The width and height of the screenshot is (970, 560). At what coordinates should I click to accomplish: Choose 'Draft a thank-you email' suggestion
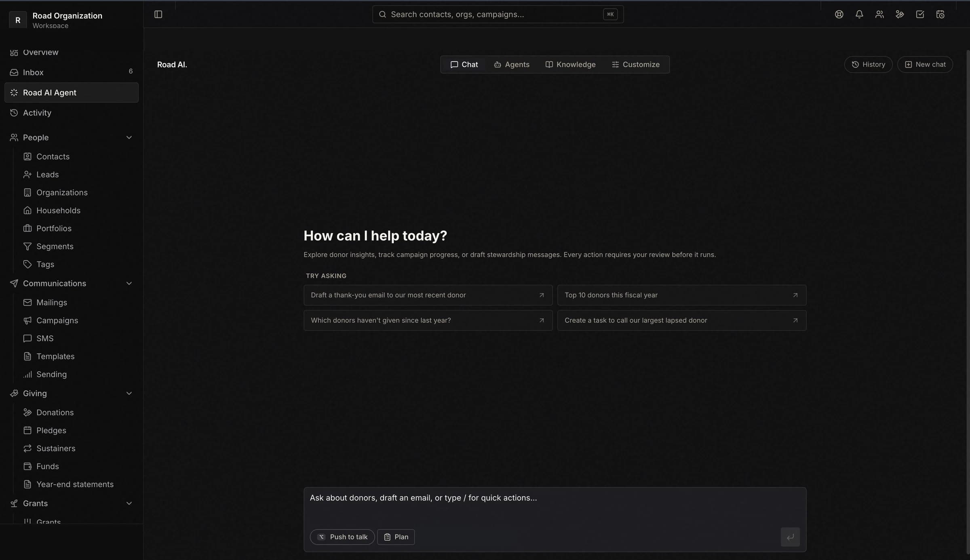[x=428, y=295]
